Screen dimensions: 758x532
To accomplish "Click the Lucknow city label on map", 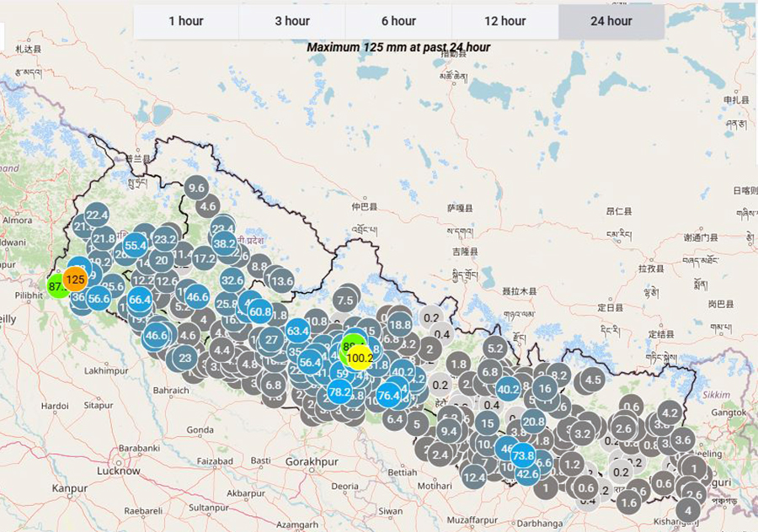I will pyautogui.click(x=119, y=471).
